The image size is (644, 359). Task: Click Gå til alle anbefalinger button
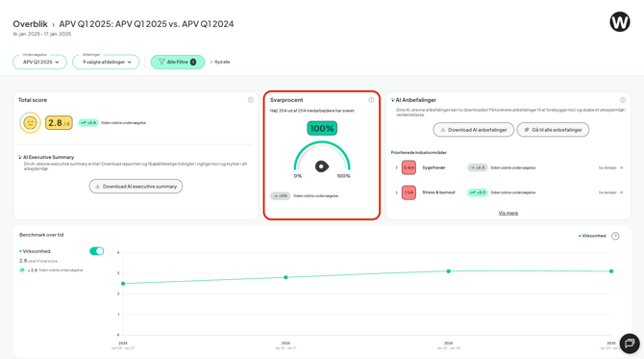click(553, 130)
